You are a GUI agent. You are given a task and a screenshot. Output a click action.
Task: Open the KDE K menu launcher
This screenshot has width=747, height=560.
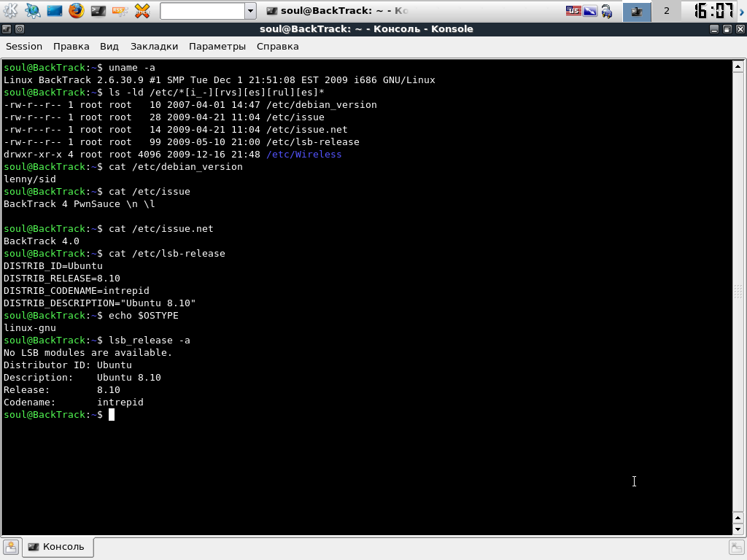click(x=10, y=10)
